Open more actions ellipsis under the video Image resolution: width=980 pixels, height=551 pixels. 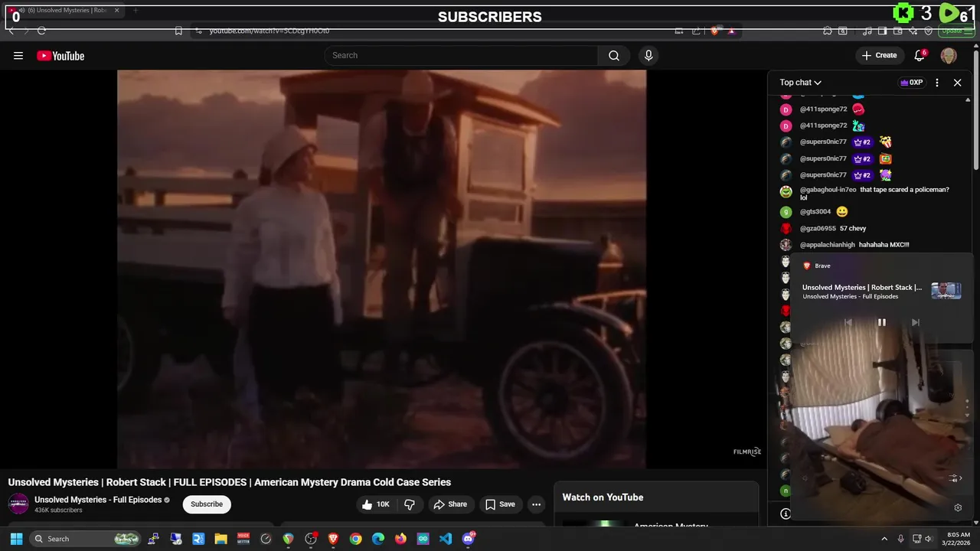(x=536, y=504)
